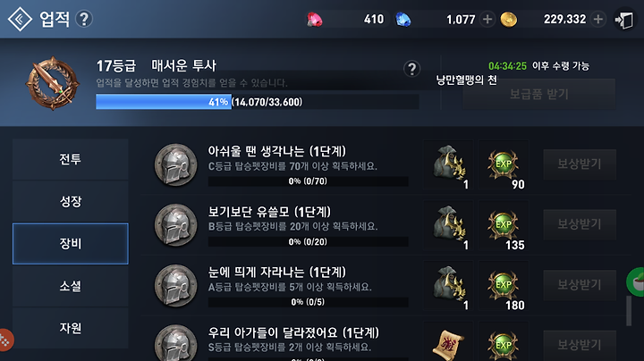This screenshot has height=361, width=644.
Task: Click the 보급품 받기 button
Action: click(x=538, y=95)
